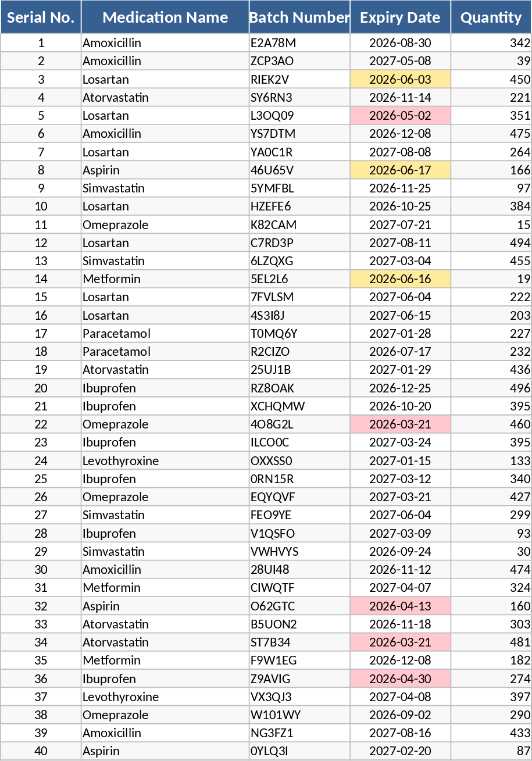Select the Expiry Date column header

[400, 17]
